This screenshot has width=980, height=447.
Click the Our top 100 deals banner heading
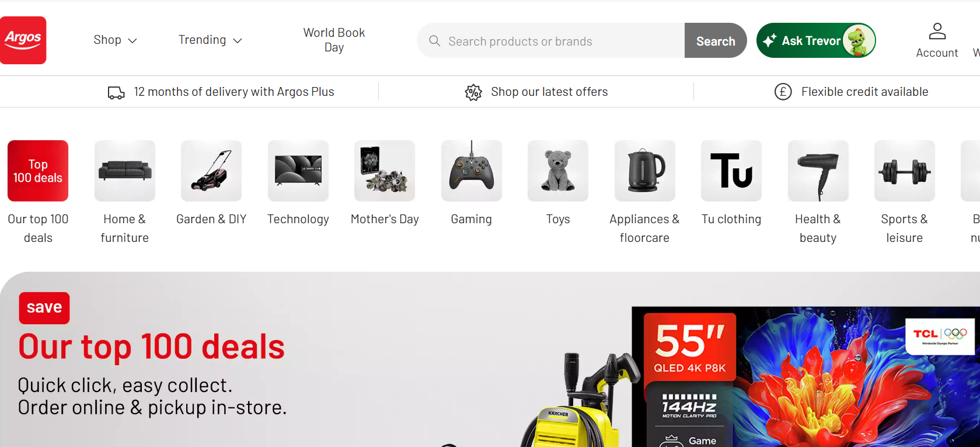point(152,347)
